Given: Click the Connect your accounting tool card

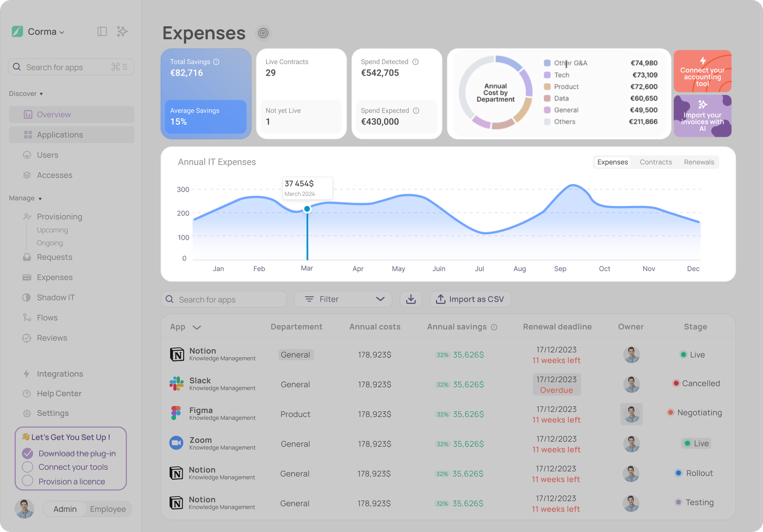Looking at the screenshot, I should 702,71.
